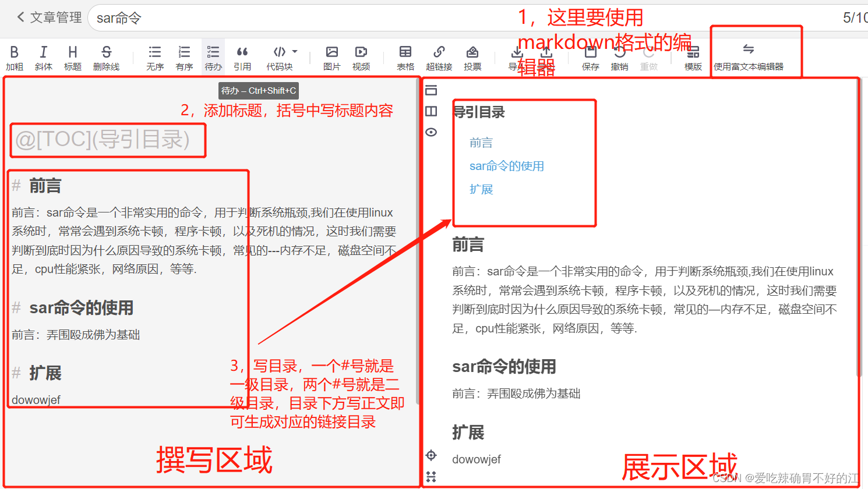Click the editor pane vertical scrollbar
Image resolution: width=868 pixels, height=489 pixels.
pos(418,242)
